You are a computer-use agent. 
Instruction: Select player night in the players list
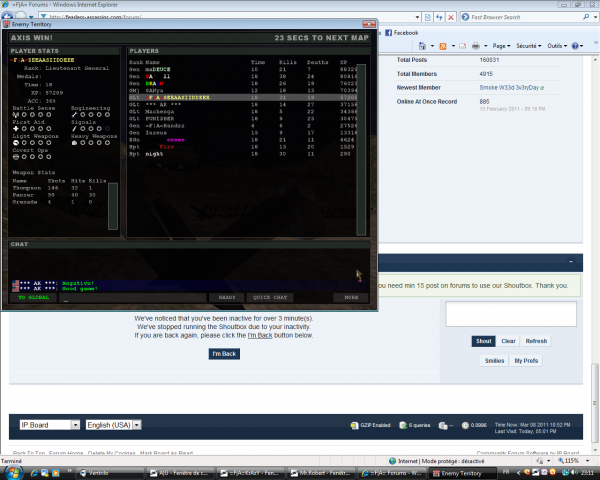point(243,154)
